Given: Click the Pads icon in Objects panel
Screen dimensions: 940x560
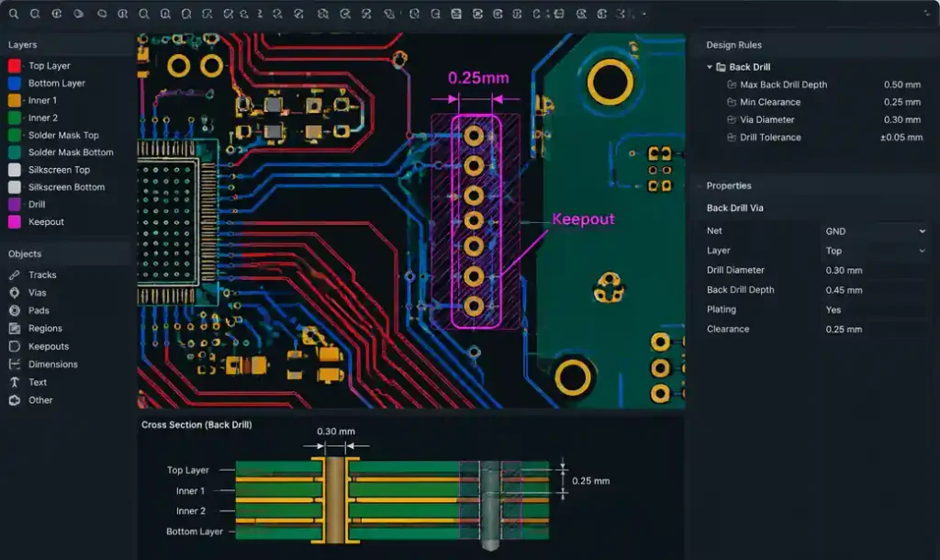Looking at the screenshot, I should [x=15, y=310].
